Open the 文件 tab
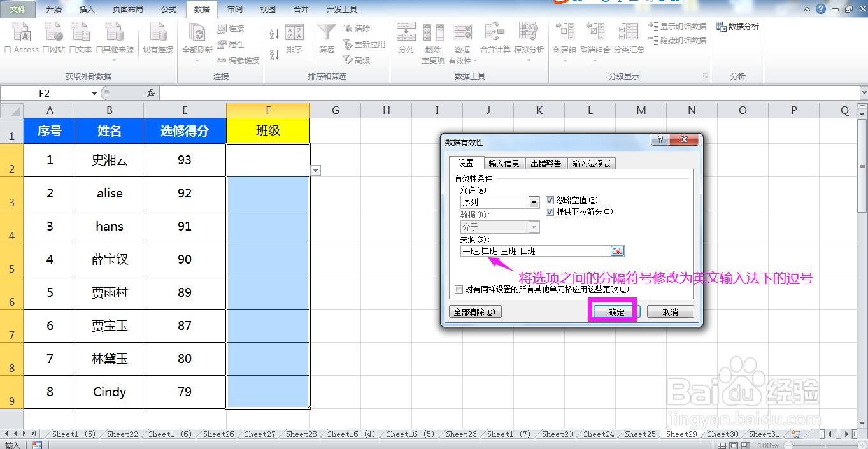The image size is (868, 449). 18,10
